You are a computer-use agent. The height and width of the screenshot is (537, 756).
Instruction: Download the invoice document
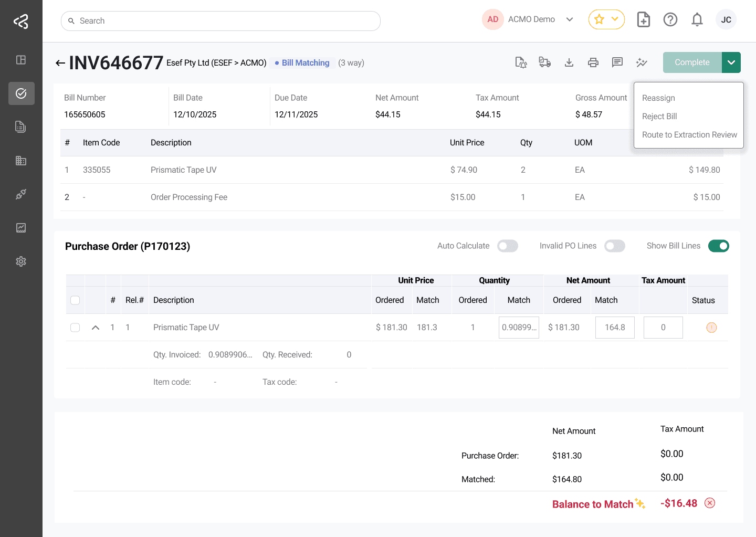point(569,62)
